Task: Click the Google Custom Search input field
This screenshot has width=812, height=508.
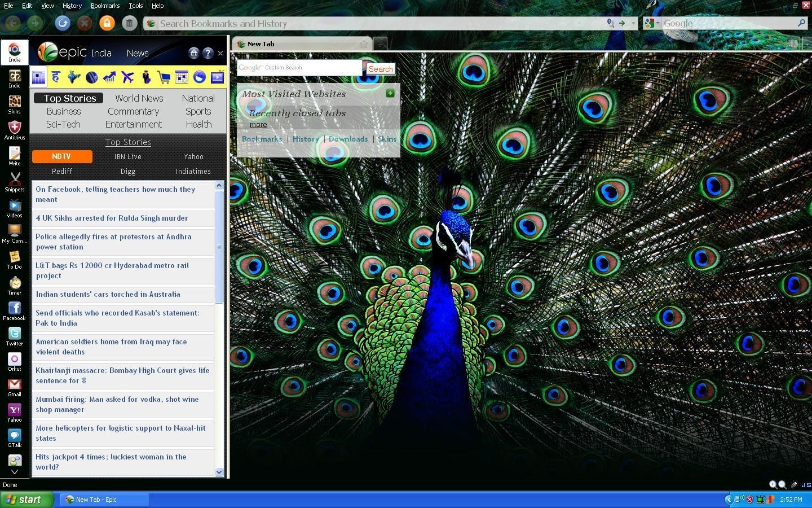Action: pyautogui.click(x=299, y=68)
